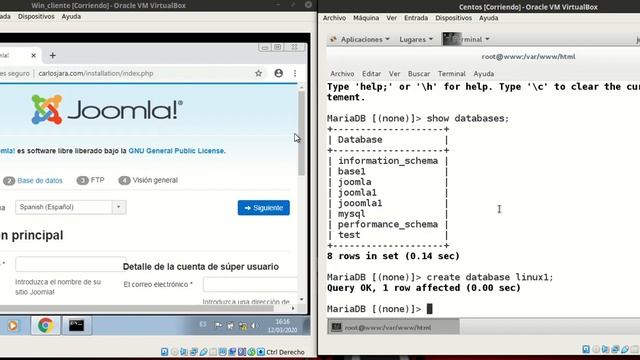Click the carlosjara.com address bar

96,73
